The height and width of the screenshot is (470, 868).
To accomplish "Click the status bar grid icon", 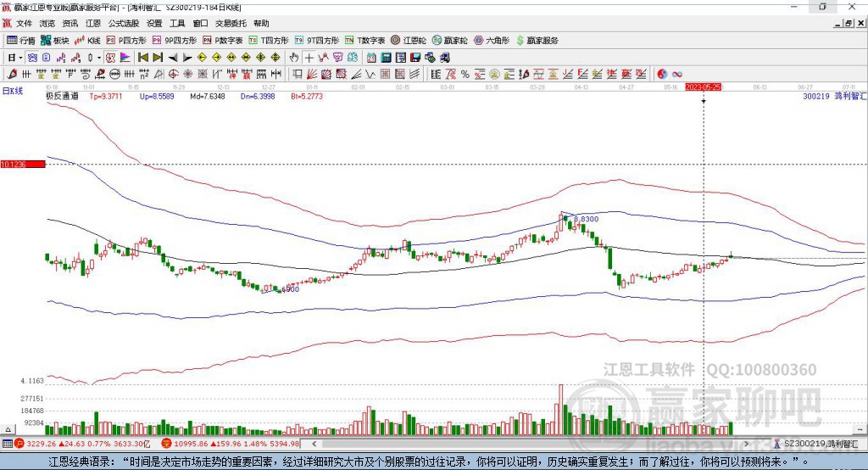I will [7, 444].
